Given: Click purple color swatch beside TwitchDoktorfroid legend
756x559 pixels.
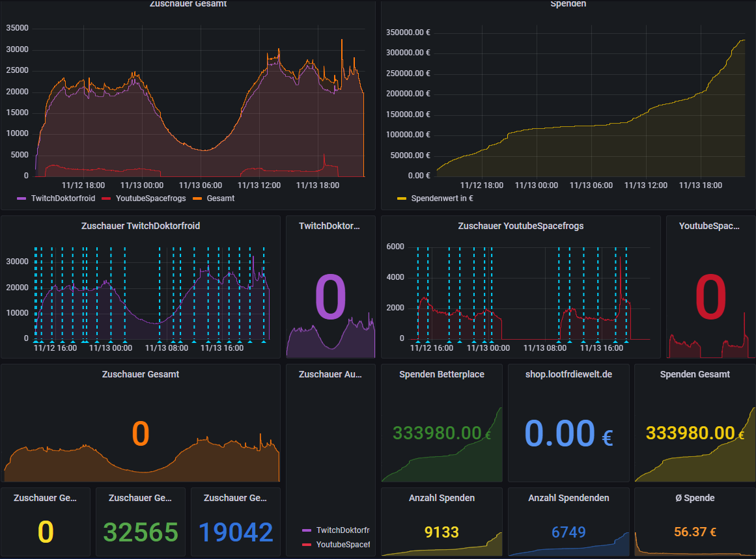Looking at the screenshot, I should pos(21,198).
